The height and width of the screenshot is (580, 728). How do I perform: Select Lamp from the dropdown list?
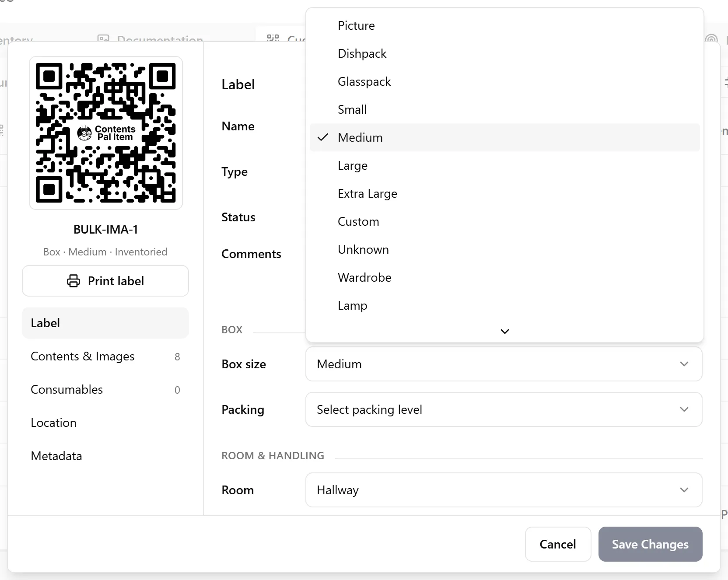click(504, 305)
